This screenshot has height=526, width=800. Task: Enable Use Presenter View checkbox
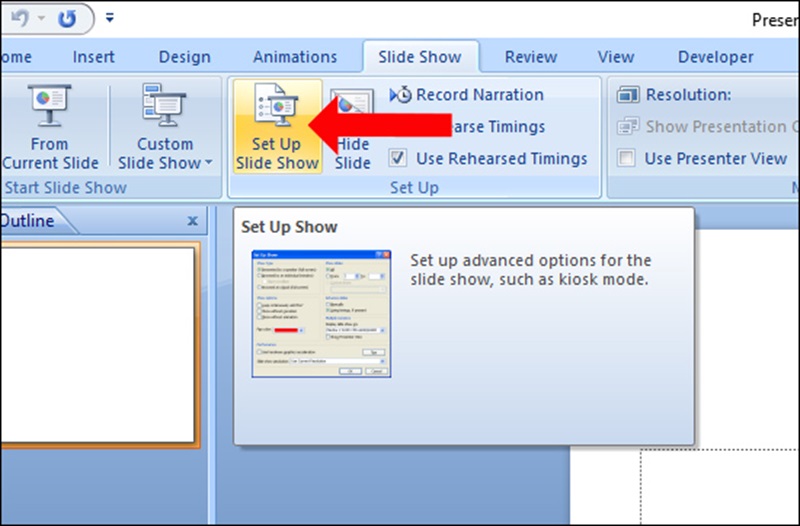click(x=626, y=158)
